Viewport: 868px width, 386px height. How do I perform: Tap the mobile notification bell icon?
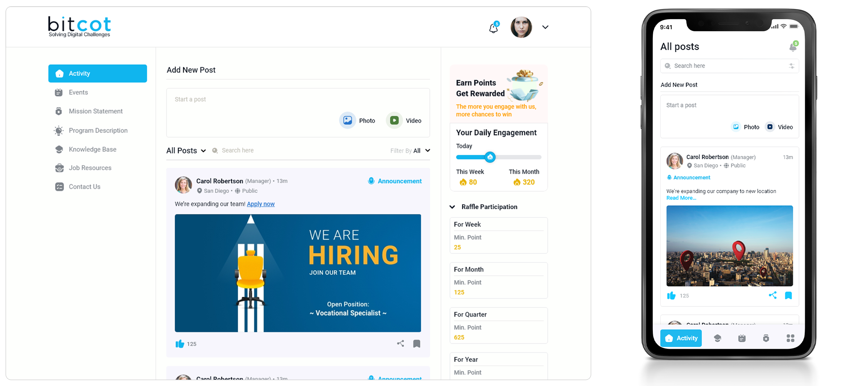pyautogui.click(x=793, y=47)
